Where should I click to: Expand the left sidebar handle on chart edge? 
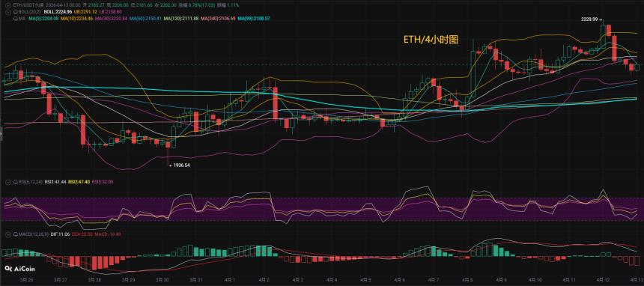click(x=1, y=134)
